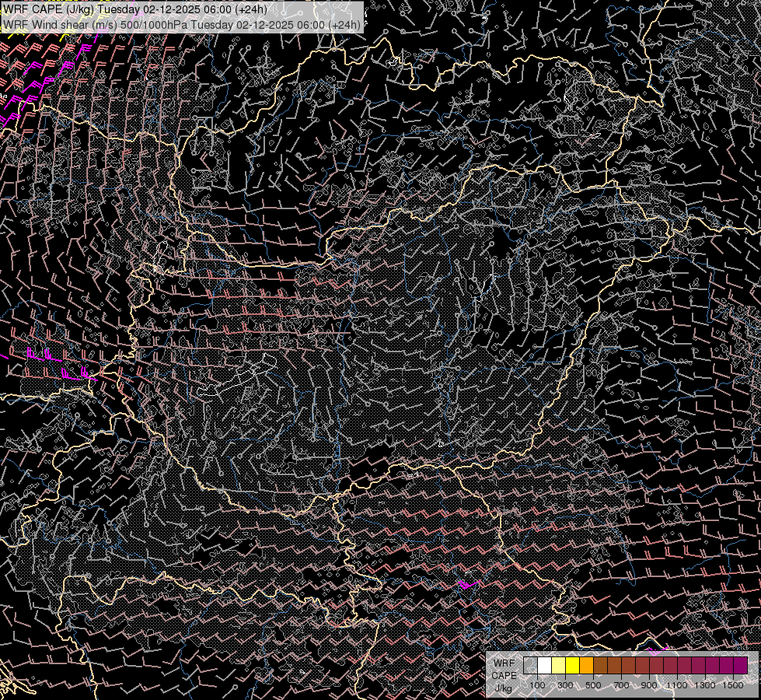
Task: Click the 1500 legend label
Action: point(733,685)
